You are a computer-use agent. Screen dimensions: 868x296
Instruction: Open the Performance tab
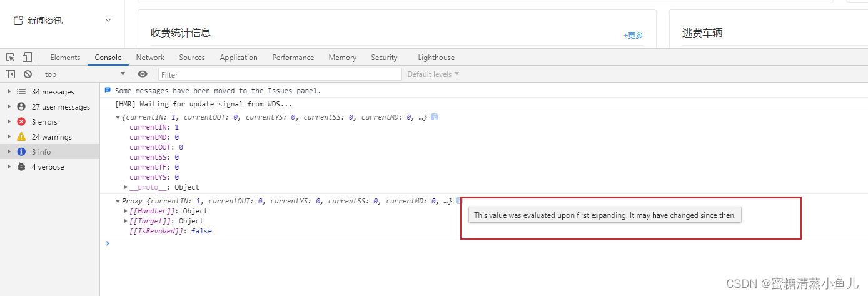(x=293, y=57)
